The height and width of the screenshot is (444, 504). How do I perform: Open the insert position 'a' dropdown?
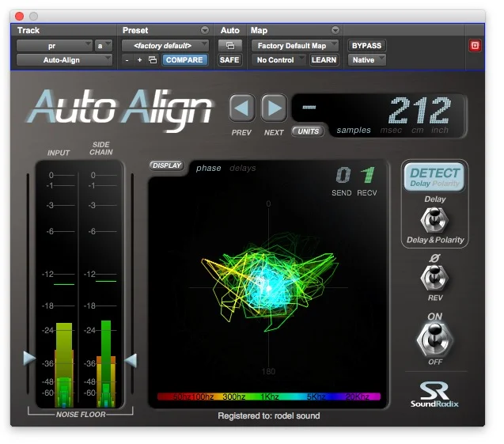pos(104,46)
